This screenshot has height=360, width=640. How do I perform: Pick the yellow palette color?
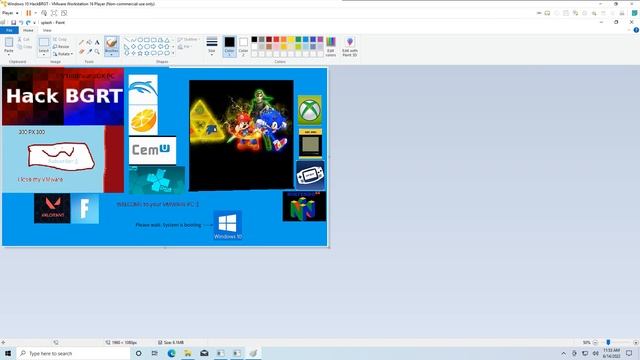291,39
